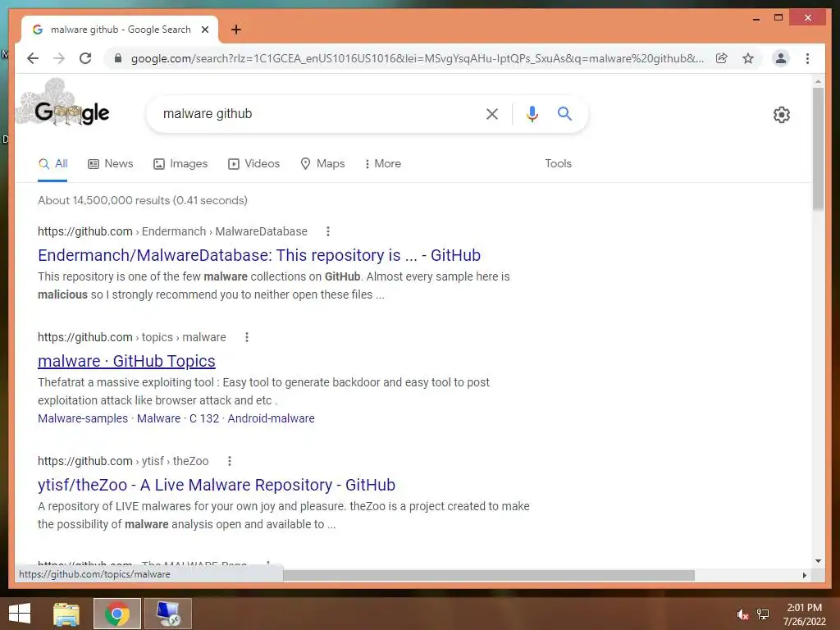Start voice search with microphone
The image size is (840, 630).
(532, 113)
